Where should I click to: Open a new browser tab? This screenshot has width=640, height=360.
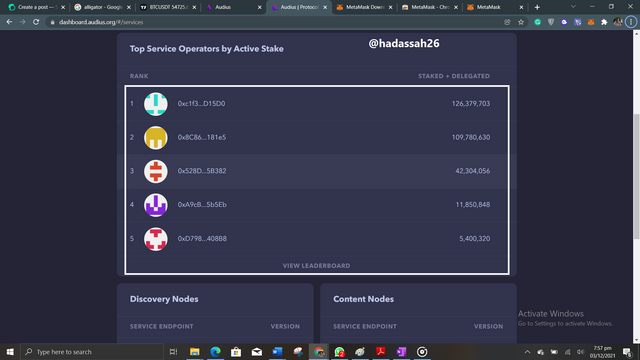click(x=537, y=7)
